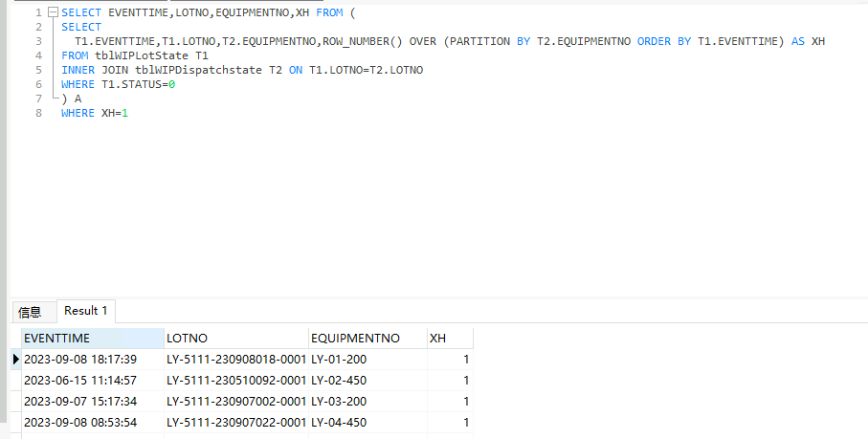
Task: Place cursor on ROW_NUMBER() in line 3
Action: pyautogui.click(x=363, y=41)
